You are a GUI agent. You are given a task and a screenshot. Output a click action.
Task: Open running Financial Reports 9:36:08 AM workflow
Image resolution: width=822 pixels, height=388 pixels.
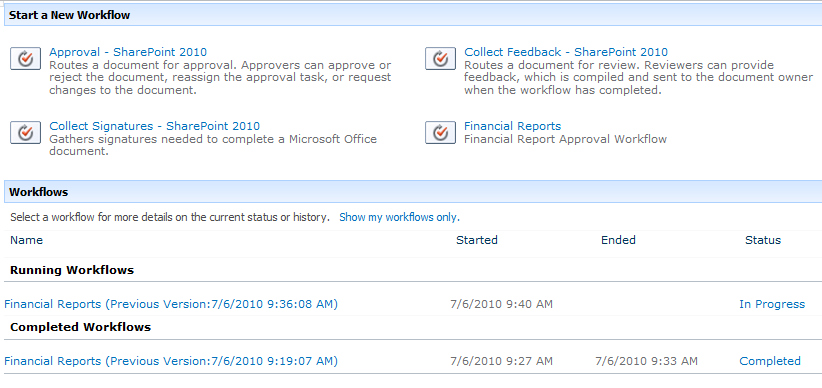pos(171,304)
